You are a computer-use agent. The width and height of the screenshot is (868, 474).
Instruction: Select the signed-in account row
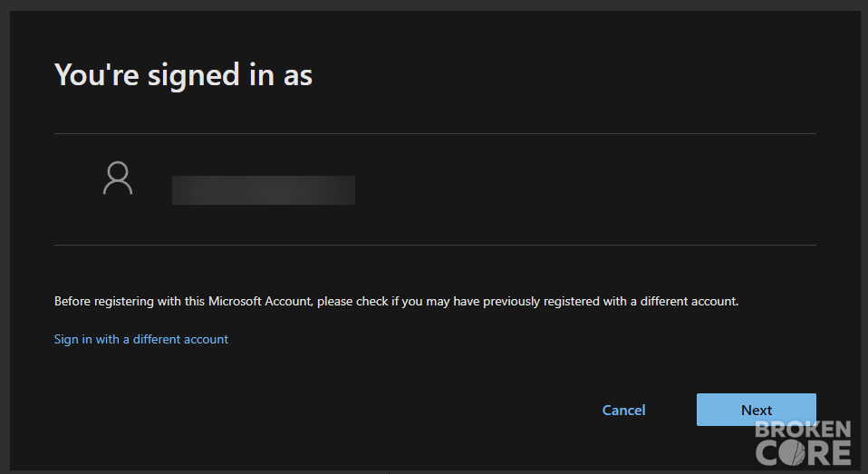[x=435, y=189]
